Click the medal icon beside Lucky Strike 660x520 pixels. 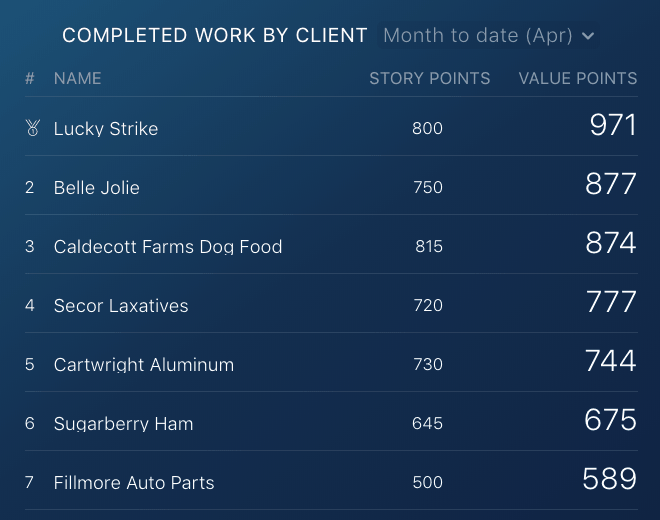pyautogui.click(x=31, y=128)
